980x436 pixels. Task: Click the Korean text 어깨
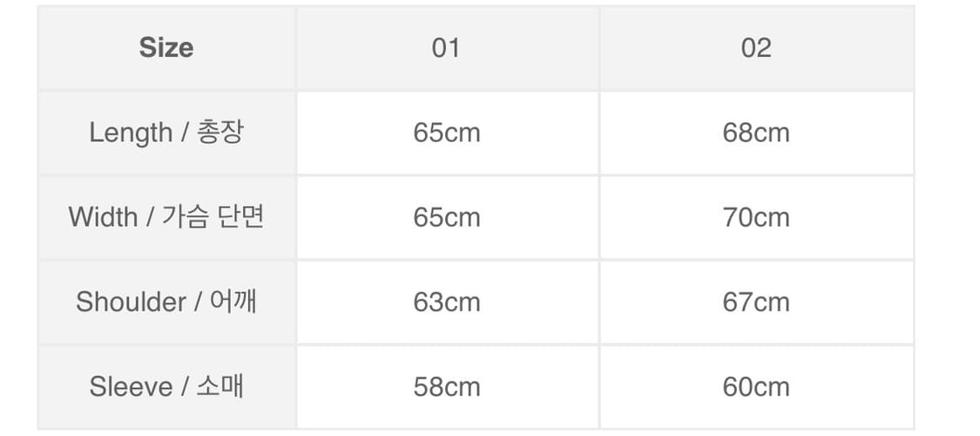pyautogui.click(x=233, y=302)
